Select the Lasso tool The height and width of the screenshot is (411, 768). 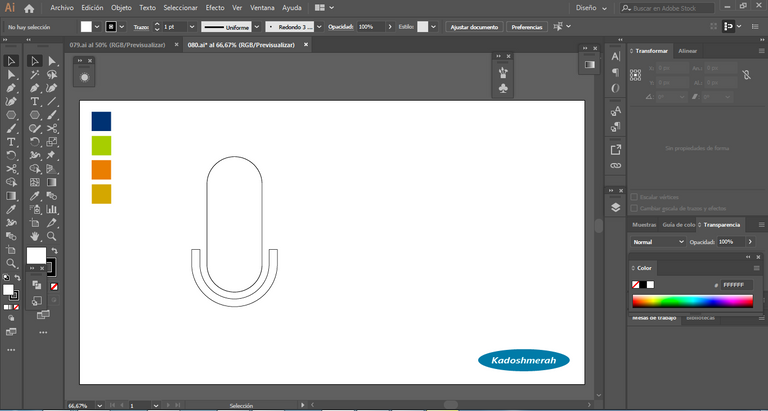(x=51, y=74)
